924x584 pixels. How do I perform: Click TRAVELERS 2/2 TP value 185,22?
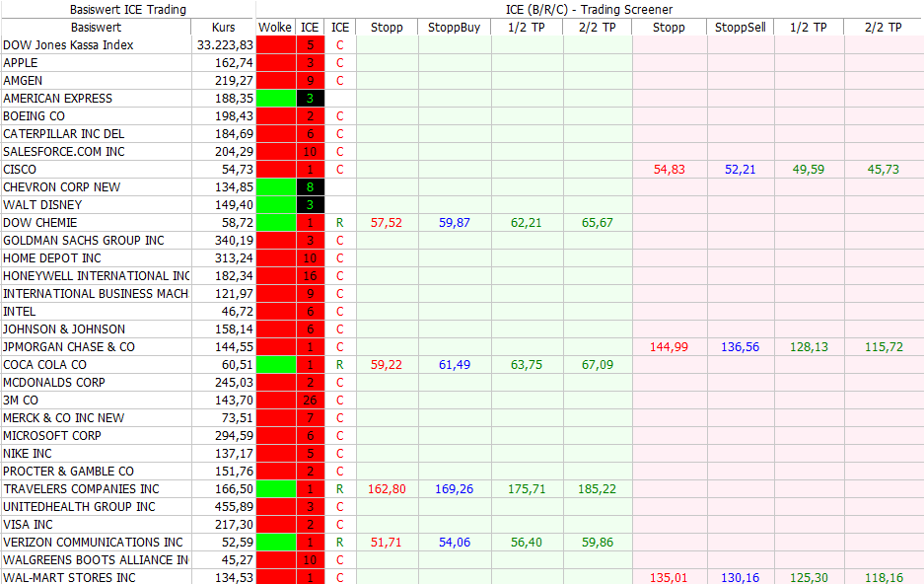[x=598, y=488]
